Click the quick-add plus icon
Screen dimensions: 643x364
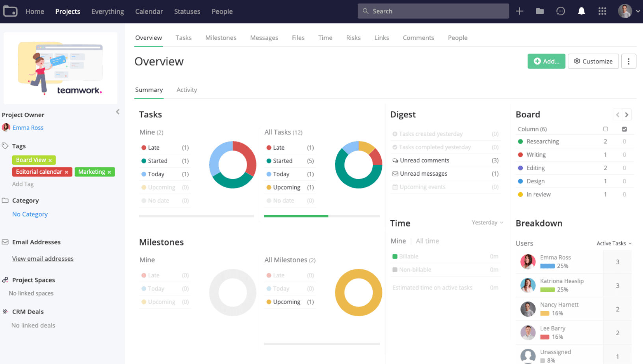pos(519,11)
